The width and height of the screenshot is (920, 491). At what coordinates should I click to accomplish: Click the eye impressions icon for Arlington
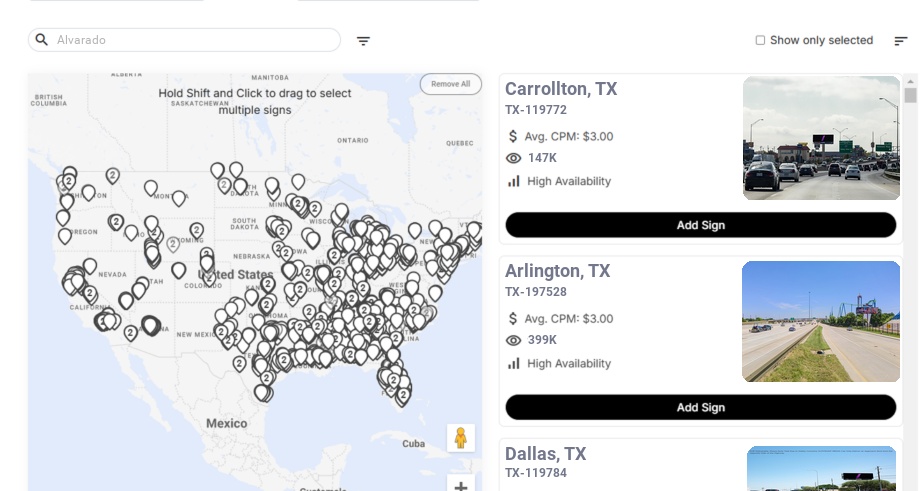coord(514,340)
